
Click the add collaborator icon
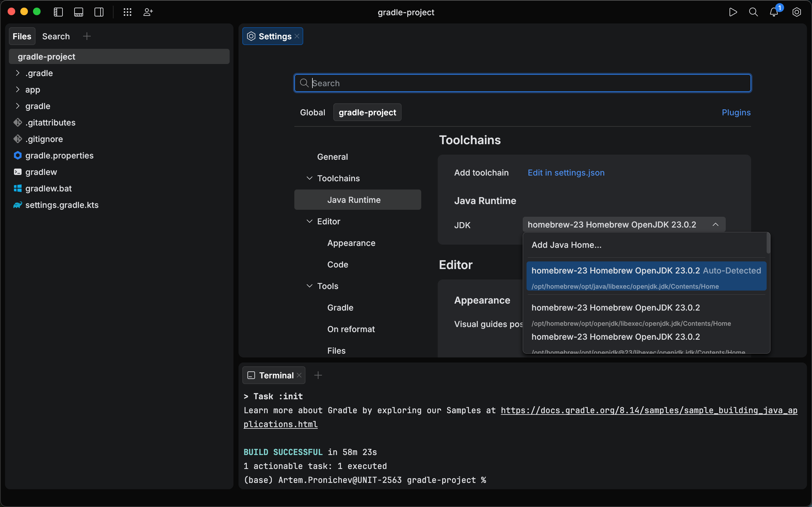[x=148, y=12]
